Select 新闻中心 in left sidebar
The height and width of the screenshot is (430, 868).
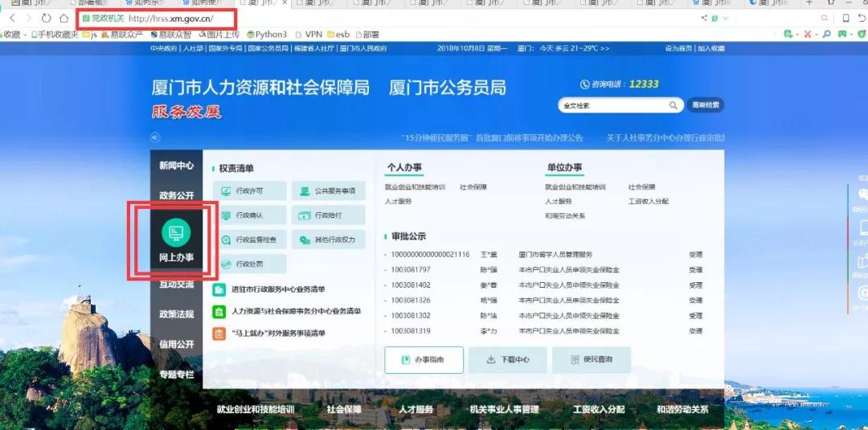[x=176, y=166]
